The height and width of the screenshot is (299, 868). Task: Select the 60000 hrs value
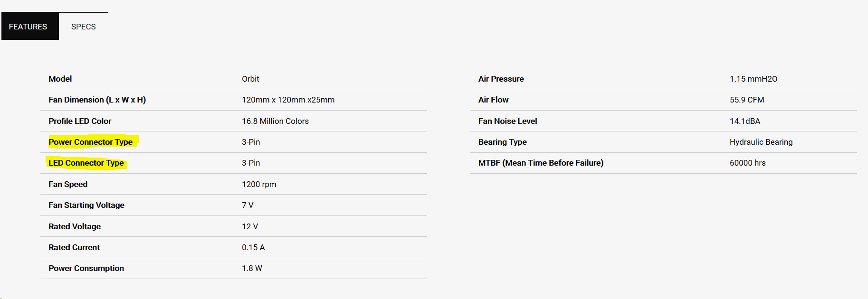pyautogui.click(x=747, y=163)
